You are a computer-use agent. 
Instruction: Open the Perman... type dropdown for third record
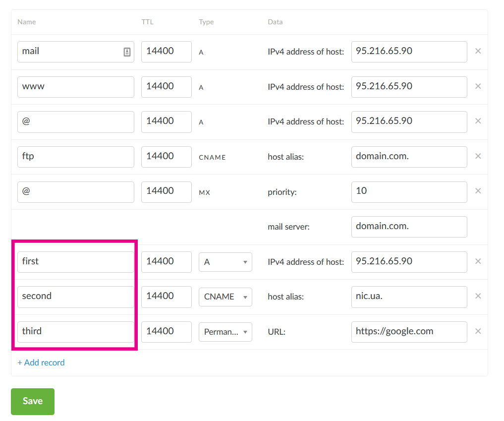pos(225,332)
